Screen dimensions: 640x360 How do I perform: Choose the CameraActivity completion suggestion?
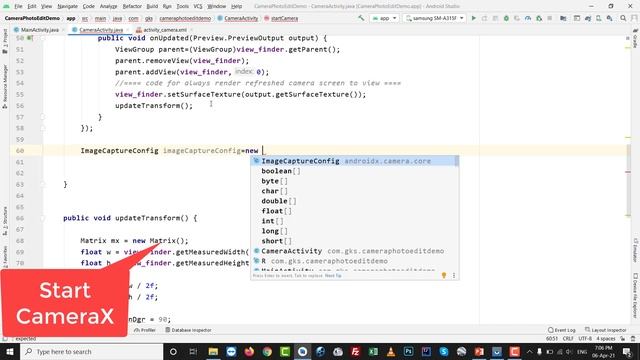(354, 251)
